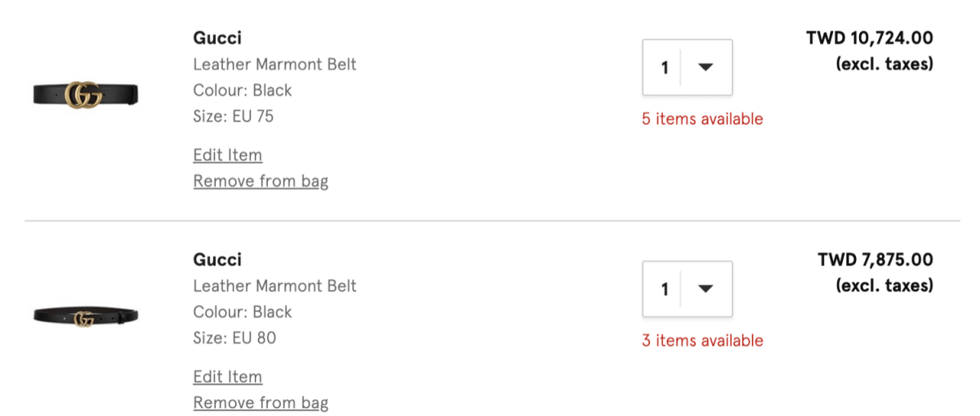Click the wide-buckle Gucci belt thumbnail for EU 75
980x416 pixels.
pyautogui.click(x=86, y=95)
